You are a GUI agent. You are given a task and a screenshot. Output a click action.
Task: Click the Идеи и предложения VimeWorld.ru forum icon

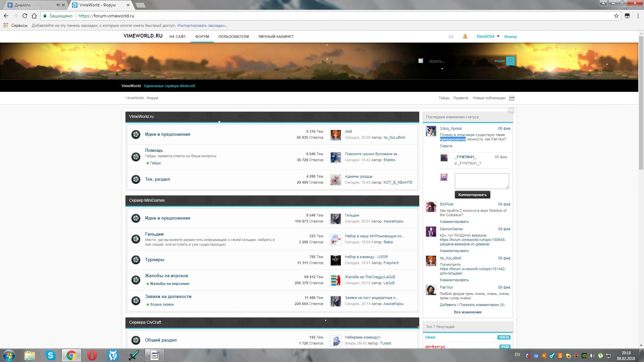pyautogui.click(x=136, y=134)
